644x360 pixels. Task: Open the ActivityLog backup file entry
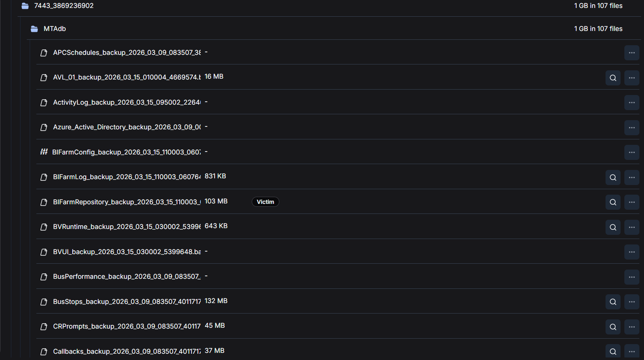(x=127, y=103)
